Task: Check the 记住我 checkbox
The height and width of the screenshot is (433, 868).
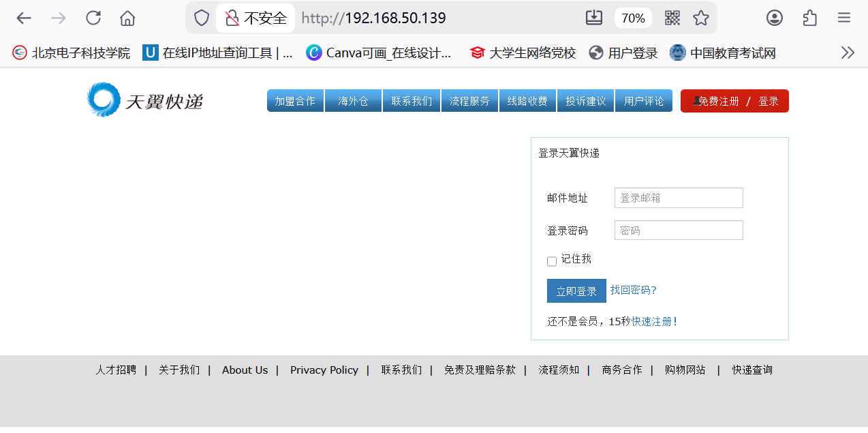Action: click(x=551, y=261)
